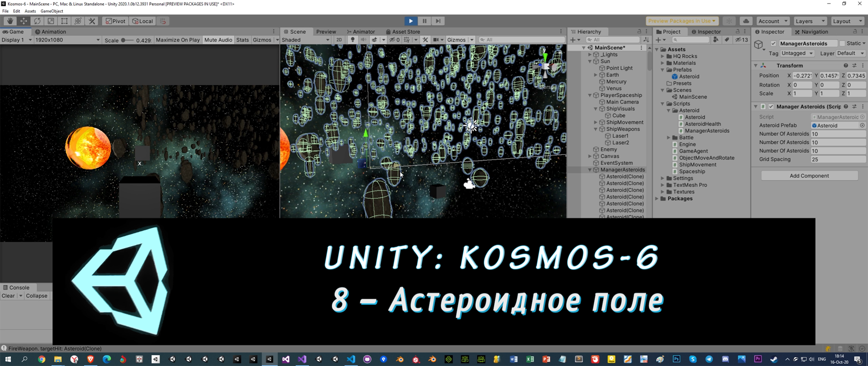Toggle hidden packages count 13 in Project
This screenshot has width=868, height=366.
click(741, 40)
